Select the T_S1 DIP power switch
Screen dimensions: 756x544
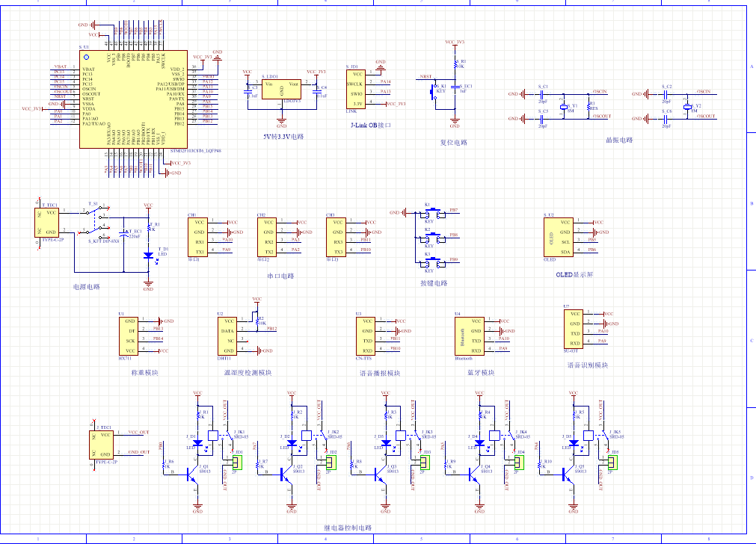click(97, 222)
